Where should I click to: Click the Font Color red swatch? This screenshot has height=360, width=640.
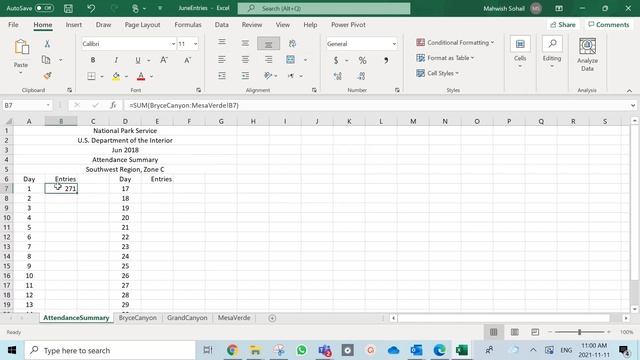141,76
